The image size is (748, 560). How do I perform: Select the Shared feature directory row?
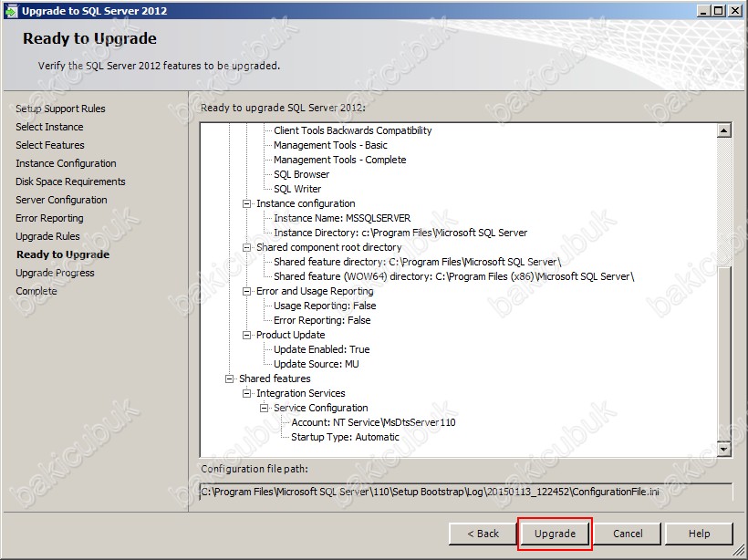click(417, 262)
